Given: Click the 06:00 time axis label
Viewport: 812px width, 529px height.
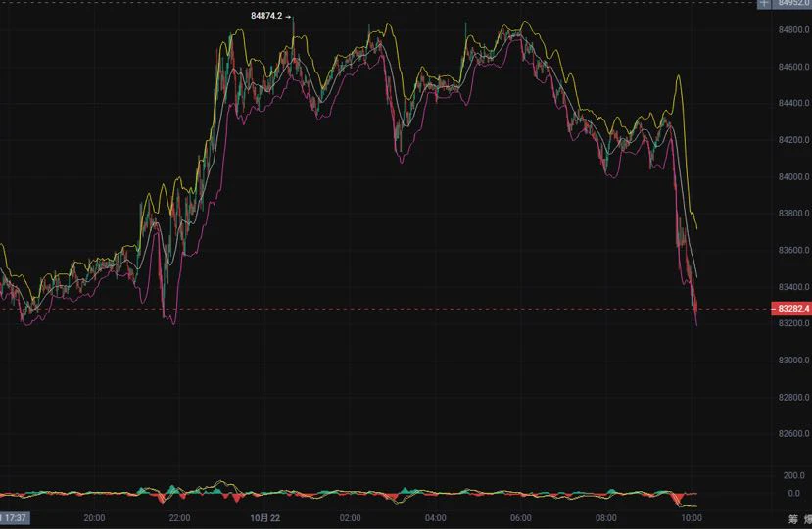Looking at the screenshot, I should click(x=520, y=518).
